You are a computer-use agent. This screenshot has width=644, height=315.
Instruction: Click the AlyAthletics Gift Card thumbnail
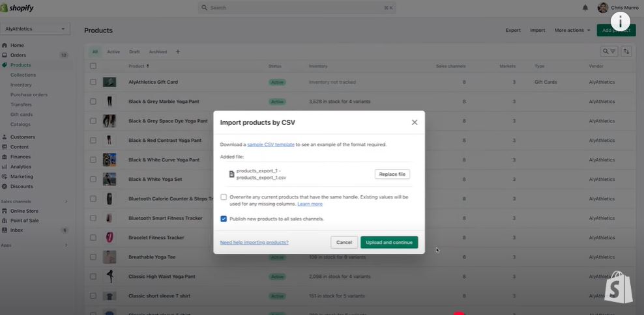[110, 82]
